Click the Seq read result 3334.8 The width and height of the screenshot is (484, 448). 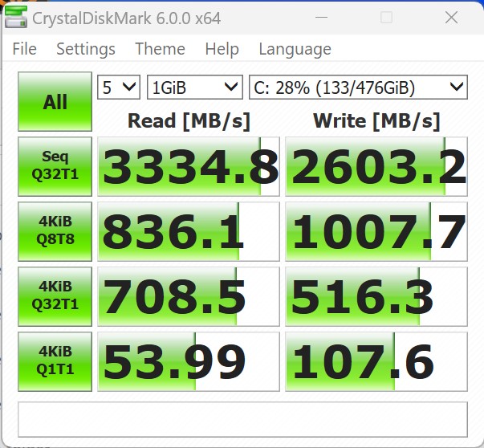pos(189,166)
